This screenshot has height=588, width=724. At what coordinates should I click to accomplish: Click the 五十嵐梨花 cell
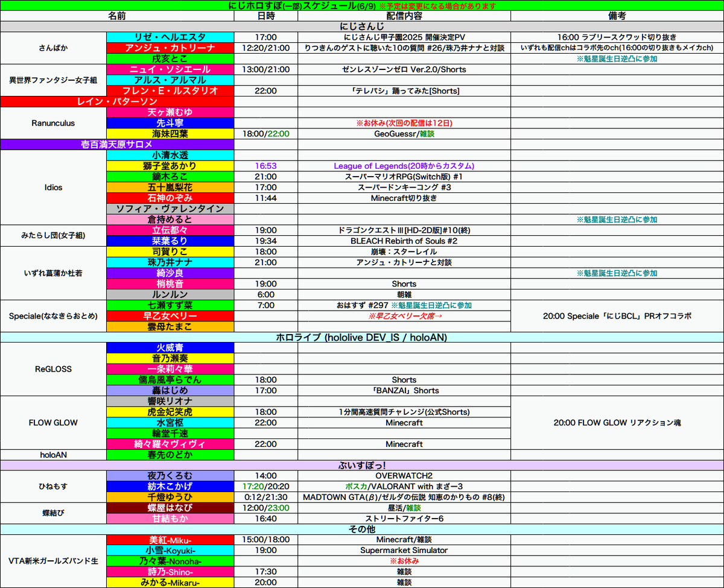coord(170,188)
